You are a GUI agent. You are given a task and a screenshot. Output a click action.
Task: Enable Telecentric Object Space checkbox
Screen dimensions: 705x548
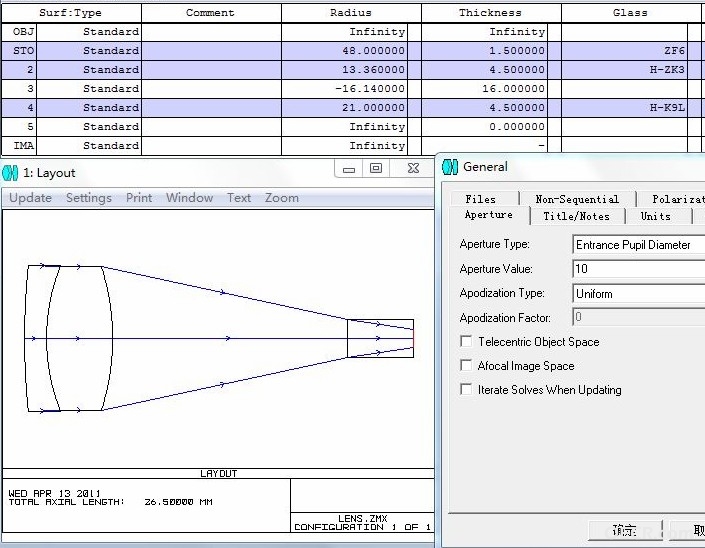coord(466,342)
